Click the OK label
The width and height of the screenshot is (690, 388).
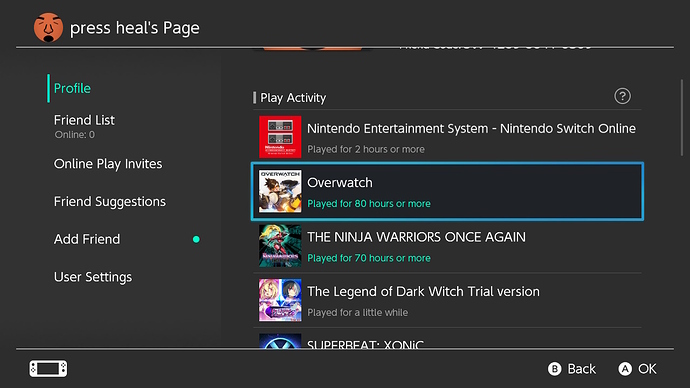pos(647,369)
